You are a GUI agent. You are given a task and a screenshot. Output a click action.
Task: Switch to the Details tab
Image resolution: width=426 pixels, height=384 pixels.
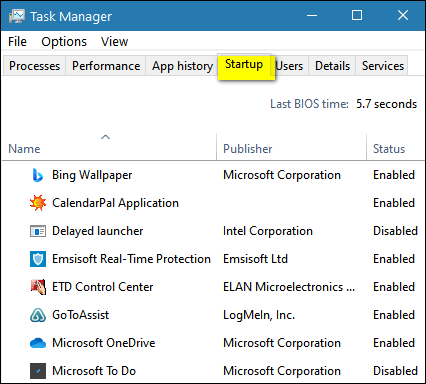[332, 66]
